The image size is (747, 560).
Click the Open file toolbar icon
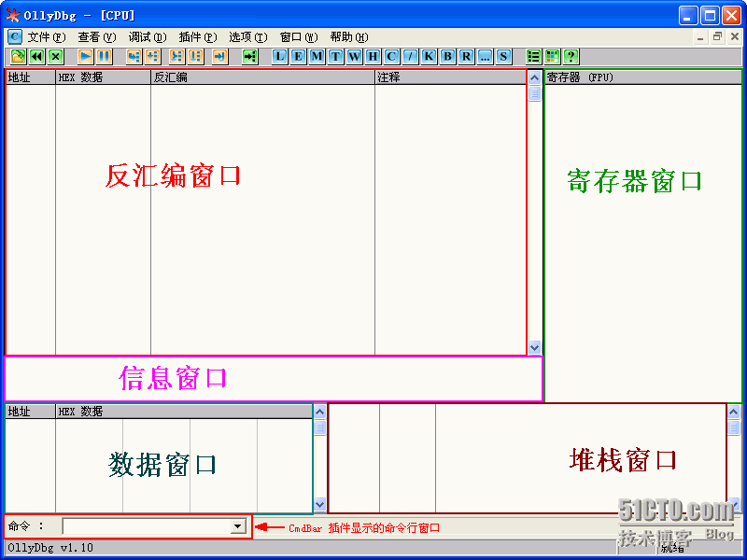pos(18,57)
